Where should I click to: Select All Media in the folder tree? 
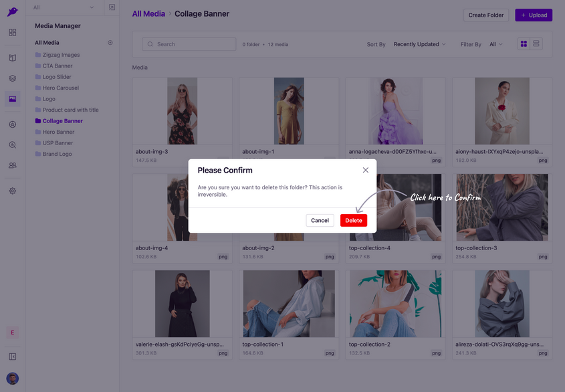[47, 43]
